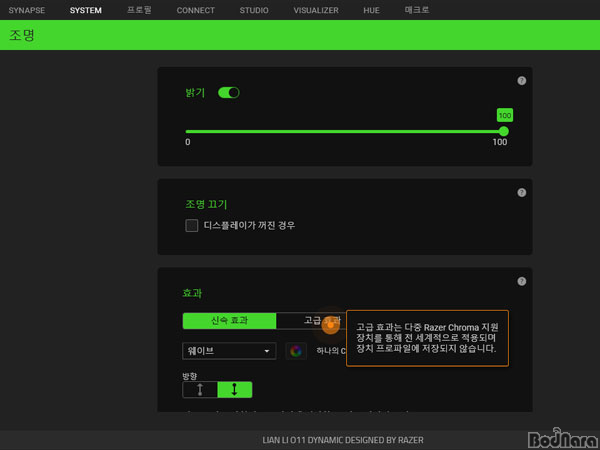This screenshot has width=600, height=450.
Task: Click the 방향 direction label
Action: click(x=190, y=376)
